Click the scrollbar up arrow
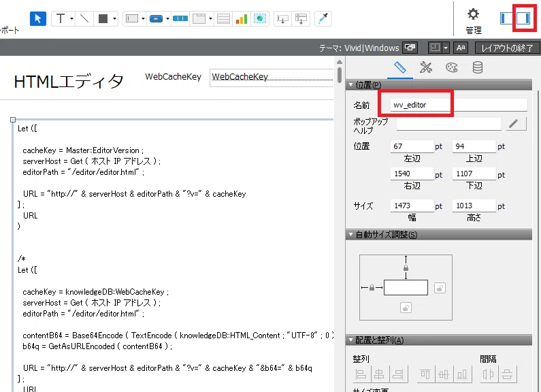The height and width of the screenshot is (392, 541). (x=340, y=62)
